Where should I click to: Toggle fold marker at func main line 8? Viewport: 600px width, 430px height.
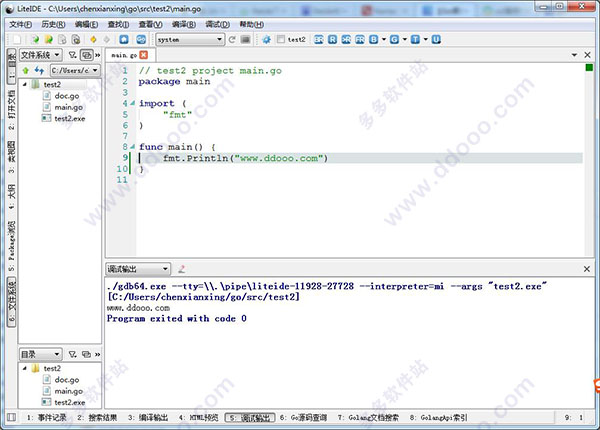[x=132, y=147]
